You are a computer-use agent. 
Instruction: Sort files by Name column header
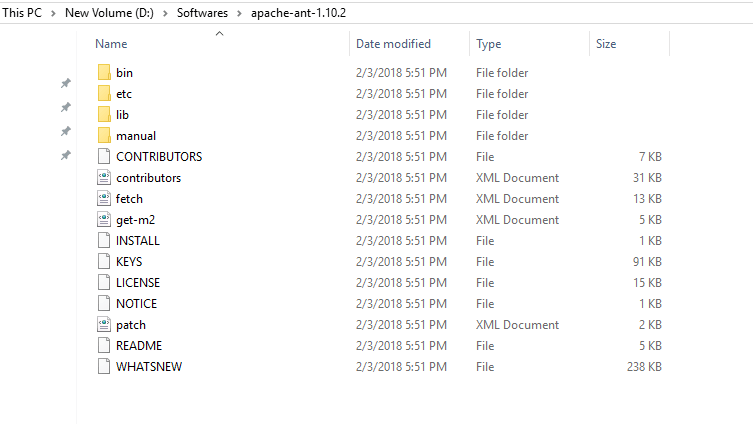[x=111, y=44]
